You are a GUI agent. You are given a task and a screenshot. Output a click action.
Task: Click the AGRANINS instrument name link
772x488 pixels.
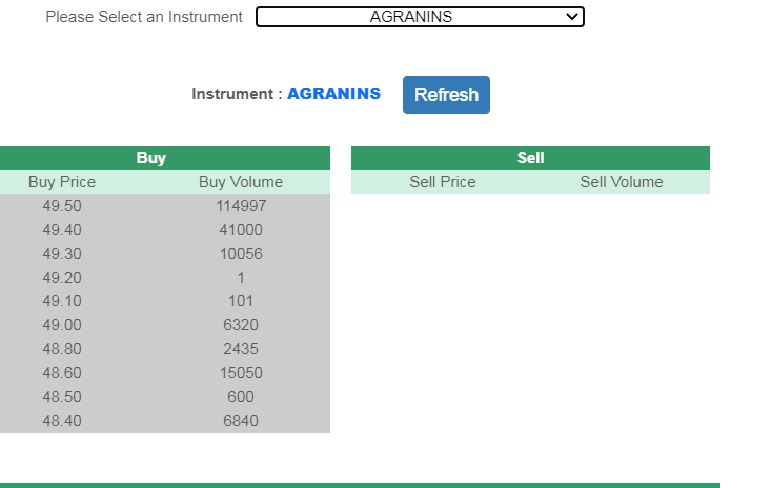click(334, 94)
